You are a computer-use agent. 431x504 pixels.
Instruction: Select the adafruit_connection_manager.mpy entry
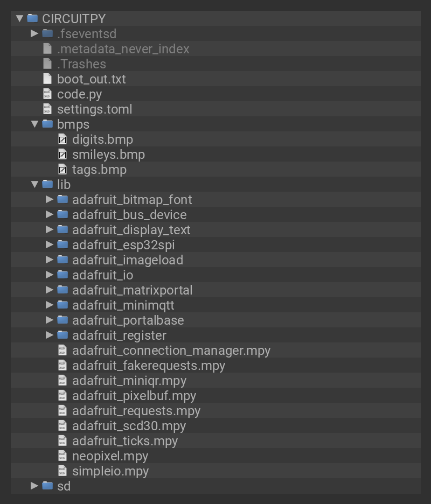[171, 351]
